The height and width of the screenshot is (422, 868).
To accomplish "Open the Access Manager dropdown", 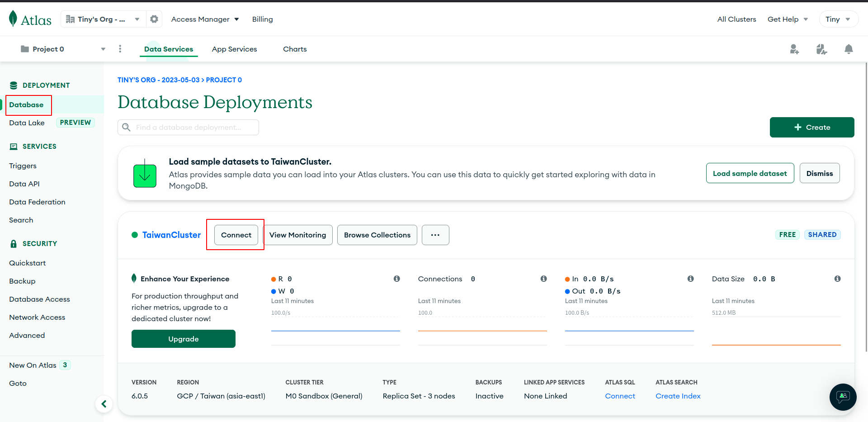I will (x=205, y=19).
